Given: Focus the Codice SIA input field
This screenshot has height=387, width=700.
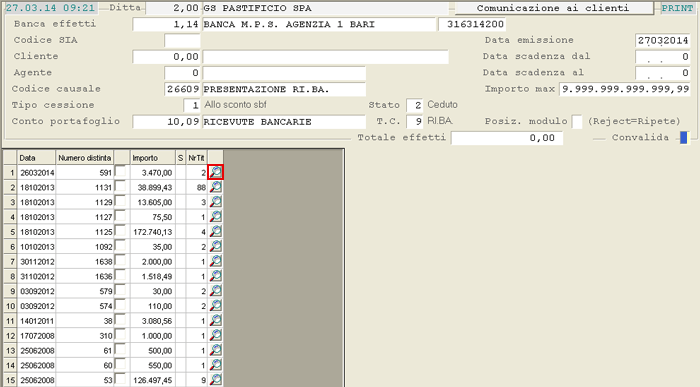Looking at the screenshot, I should pyautogui.click(x=182, y=40).
